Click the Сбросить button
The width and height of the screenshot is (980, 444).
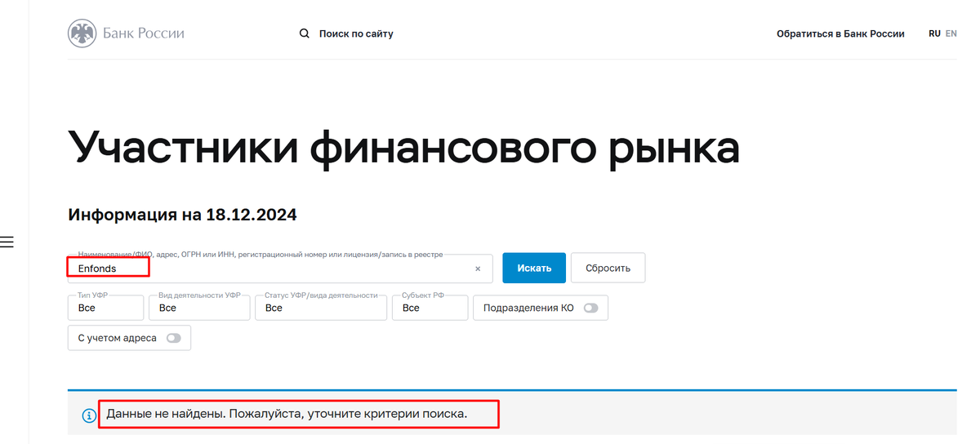click(x=608, y=268)
